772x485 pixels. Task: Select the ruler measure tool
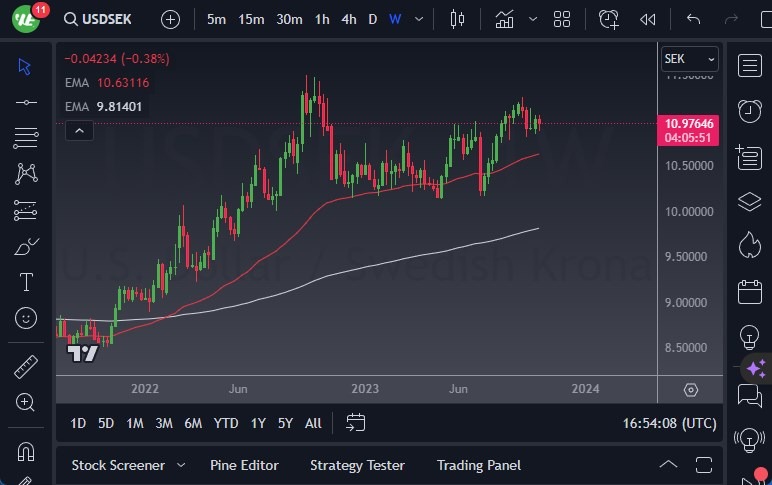click(x=26, y=367)
